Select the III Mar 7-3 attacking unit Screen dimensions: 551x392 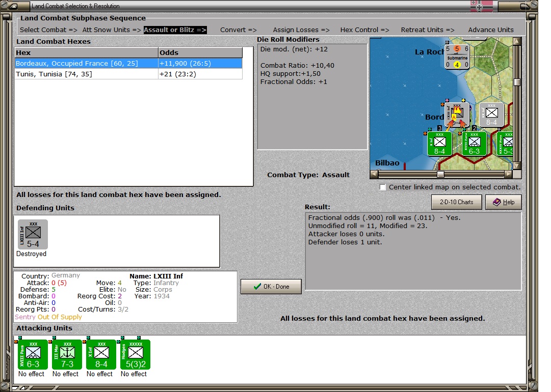[67, 354]
